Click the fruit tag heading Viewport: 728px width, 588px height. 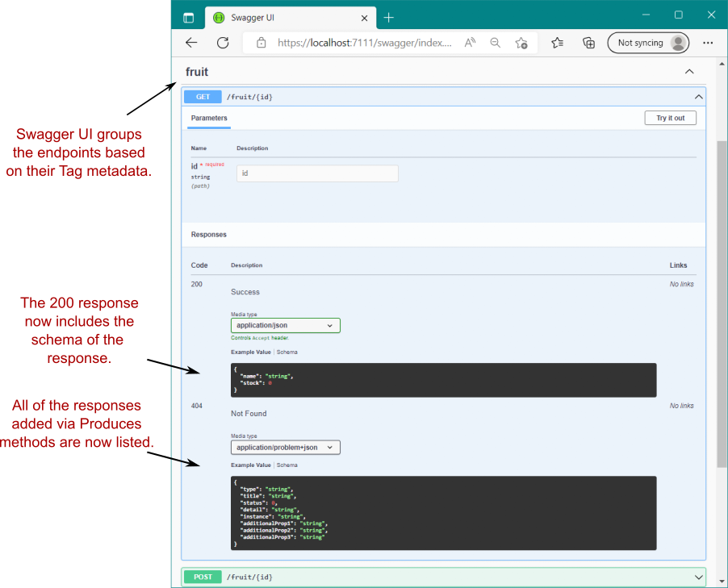197,72
